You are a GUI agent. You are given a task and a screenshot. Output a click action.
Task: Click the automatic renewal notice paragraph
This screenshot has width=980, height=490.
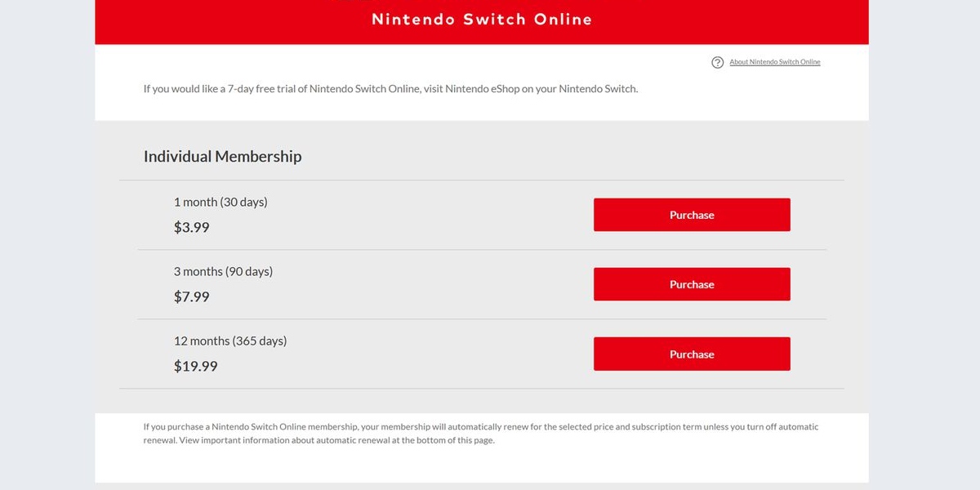click(480, 434)
